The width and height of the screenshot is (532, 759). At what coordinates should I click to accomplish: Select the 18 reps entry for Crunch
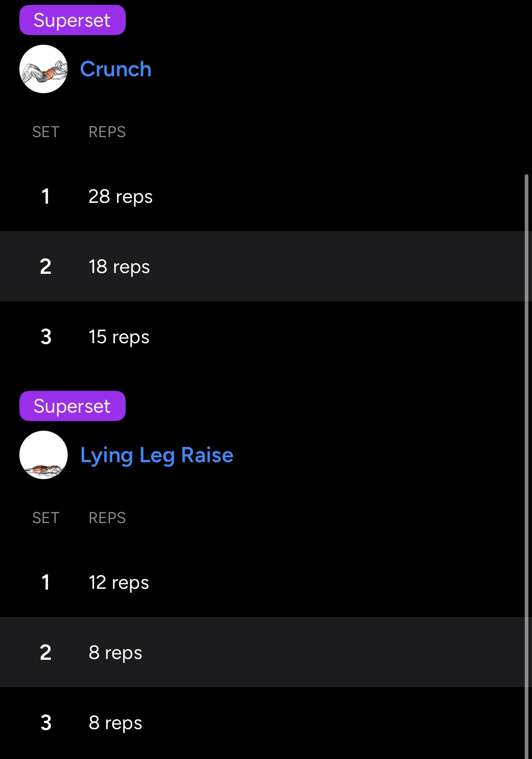(119, 267)
